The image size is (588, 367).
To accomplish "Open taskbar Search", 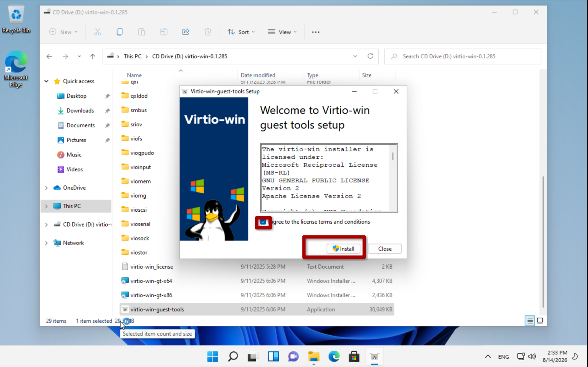I will point(233,357).
